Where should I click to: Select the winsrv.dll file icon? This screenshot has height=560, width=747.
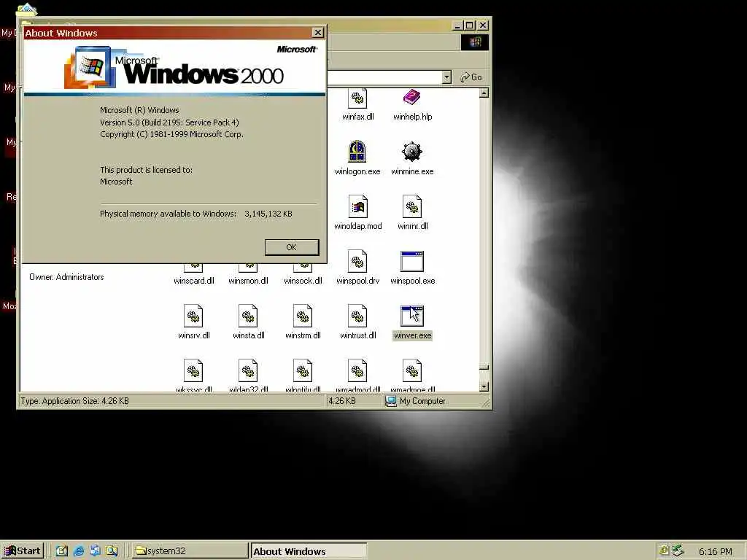coord(193,316)
